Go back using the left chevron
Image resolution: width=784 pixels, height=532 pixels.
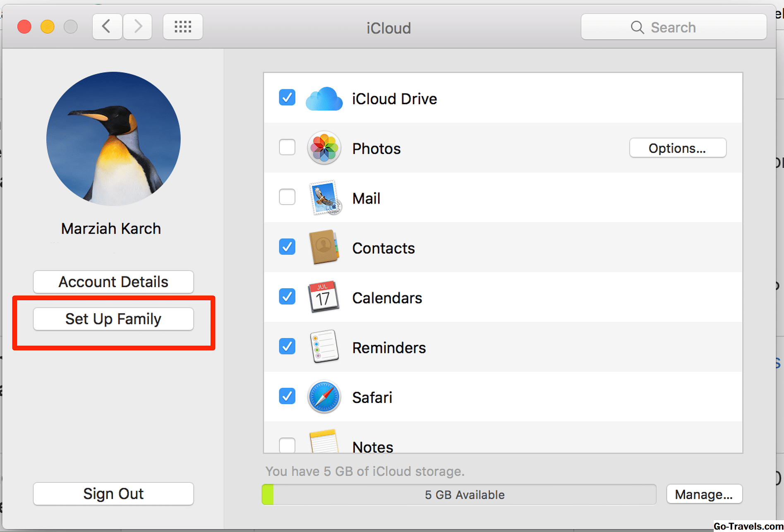pyautogui.click(x=107, y=27)
